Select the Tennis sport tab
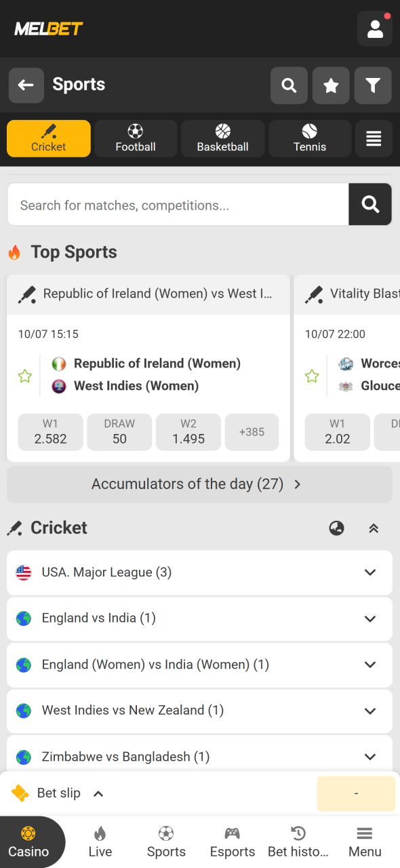400x868 pixels. pyautogui.click(x=310, y=138)
